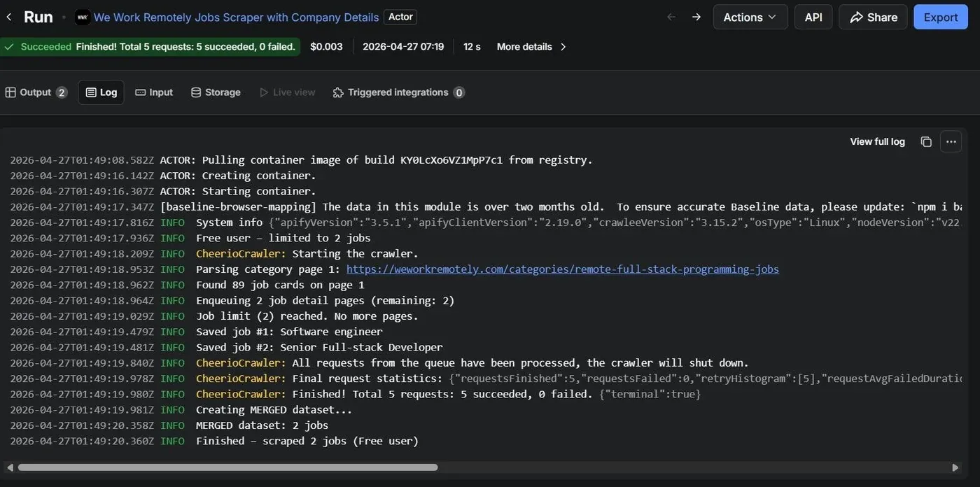Open the Input tab
The image size is (980, 487).
pyautogui.click(x=154, y=92)
